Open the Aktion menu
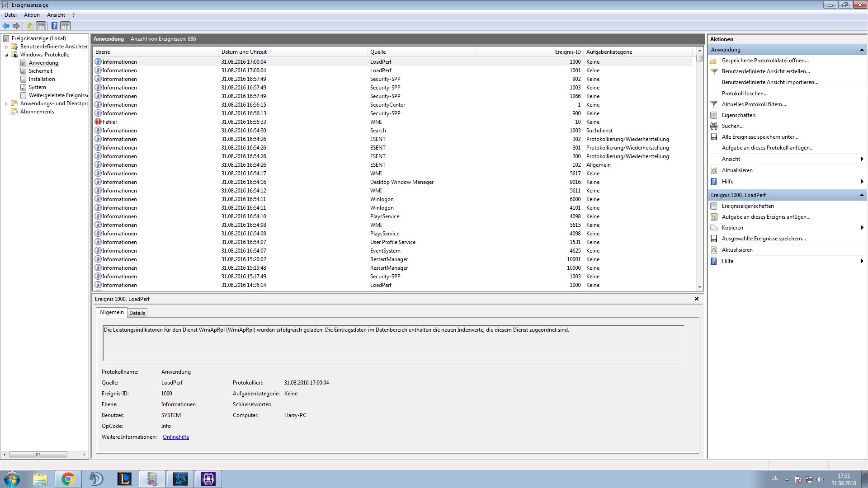This screenshot has height=488, width=868. [32, 15]
